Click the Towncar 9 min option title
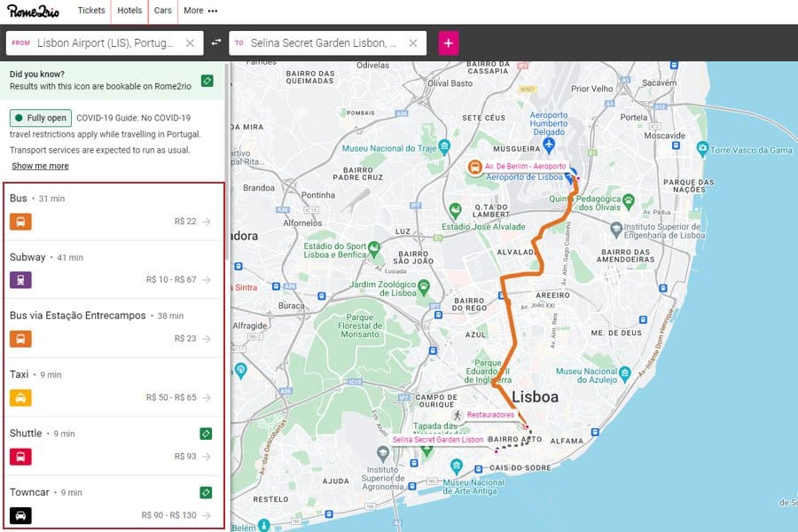Image resolution: width=798 pixels, height=532 pixels. 46,492
